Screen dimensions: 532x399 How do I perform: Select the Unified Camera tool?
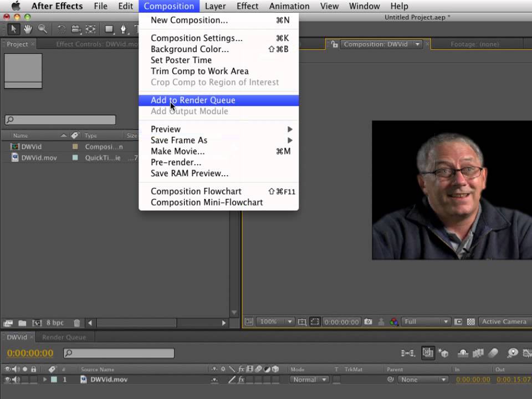76,29
